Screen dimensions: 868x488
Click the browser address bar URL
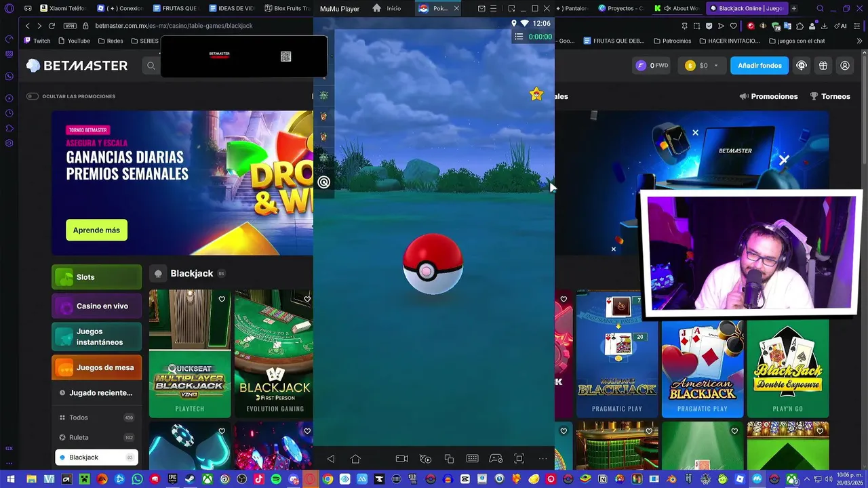(x=174, y=26)
